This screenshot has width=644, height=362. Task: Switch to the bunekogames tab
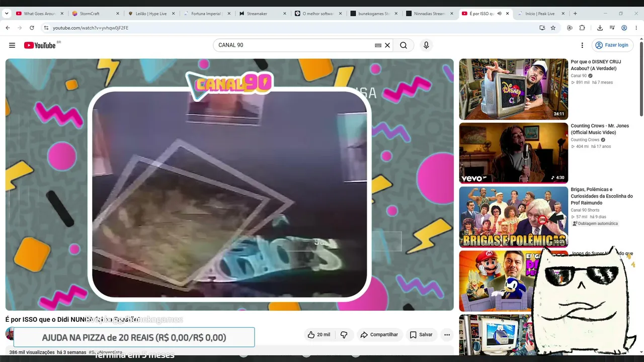pos(374,14)
